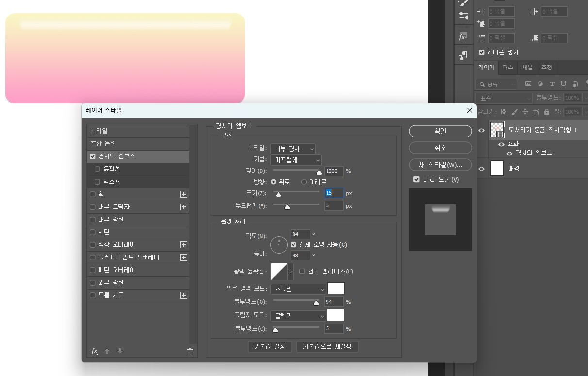This screenshot has width=588, height=376.
Task: Open the 기법 dropdown showing 매끄럽게
Action: 296,159
